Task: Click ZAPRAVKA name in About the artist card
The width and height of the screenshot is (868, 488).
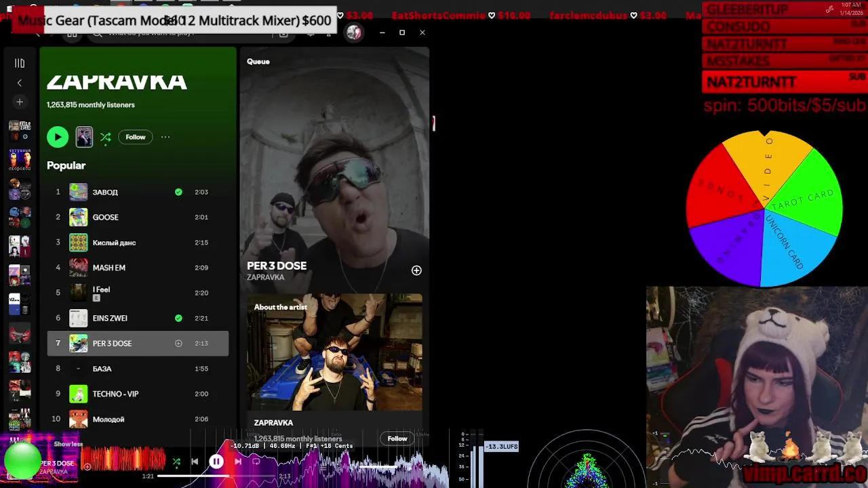Action: point(273,423)
